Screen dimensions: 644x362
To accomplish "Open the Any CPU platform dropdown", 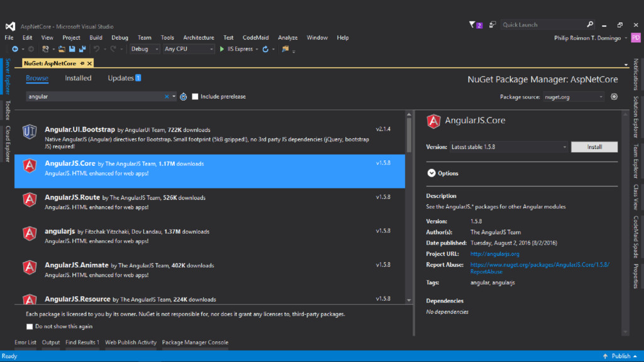I will click(189, 49).
